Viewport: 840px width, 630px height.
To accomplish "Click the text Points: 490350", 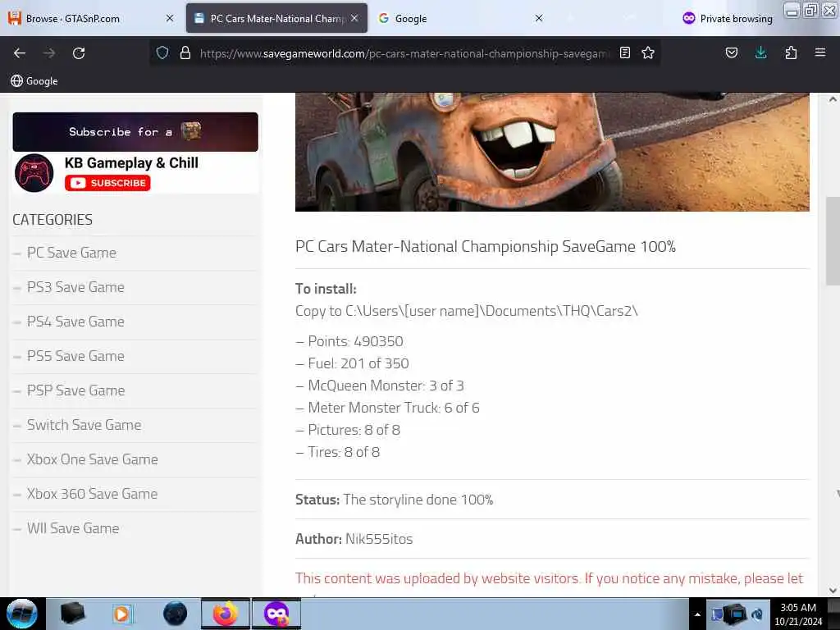I will coord(355,341).
